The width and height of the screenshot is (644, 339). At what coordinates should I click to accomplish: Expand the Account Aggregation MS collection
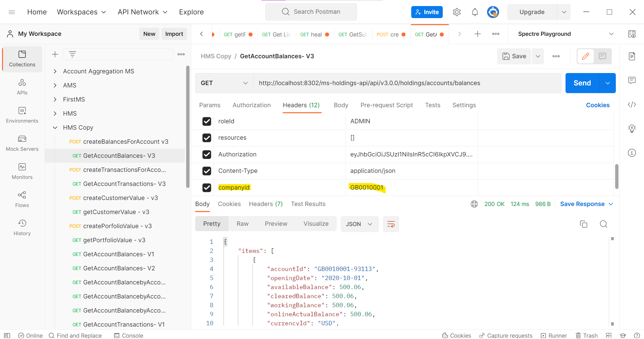[55, 71]
